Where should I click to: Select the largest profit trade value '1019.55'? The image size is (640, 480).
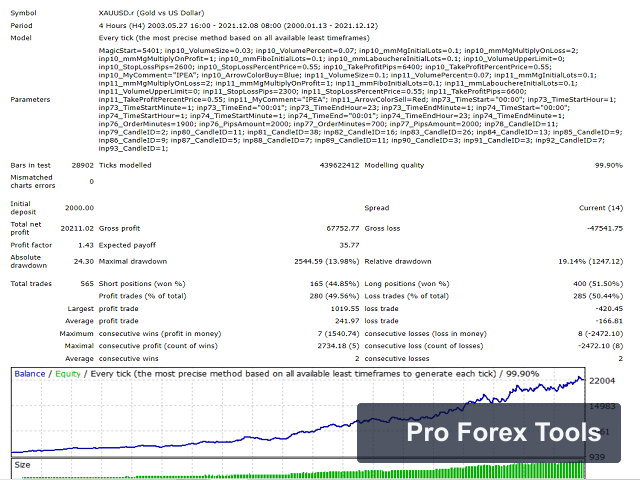345,309
